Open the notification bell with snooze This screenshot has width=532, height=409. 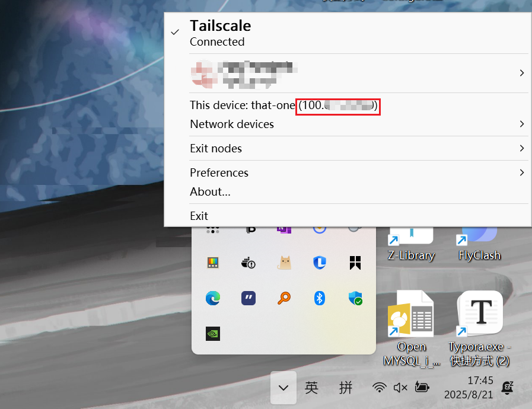(x=508, y=387)
